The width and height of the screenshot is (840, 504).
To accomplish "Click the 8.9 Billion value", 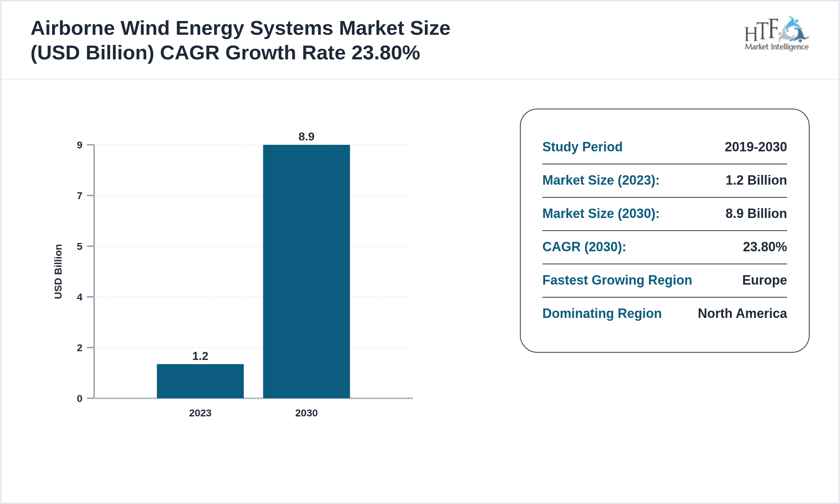I will (756, 214).
